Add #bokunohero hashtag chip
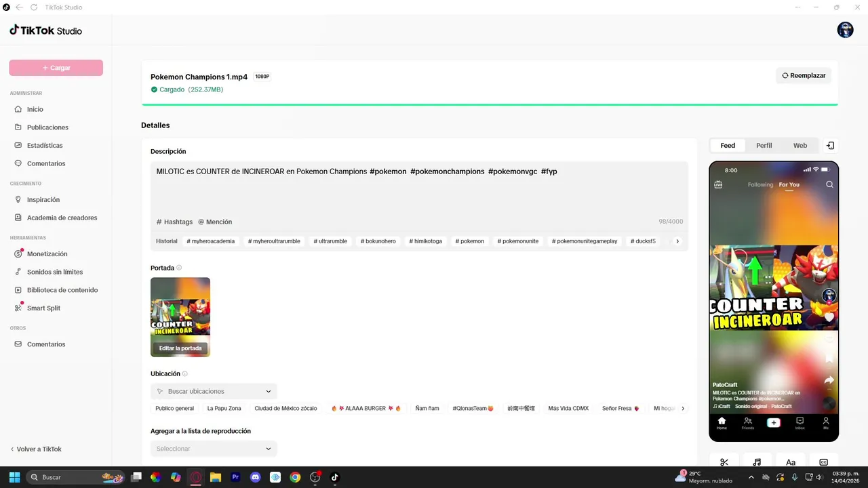Image resolution: width=868 pixels, height=488 pixels. tap(378, 241)
